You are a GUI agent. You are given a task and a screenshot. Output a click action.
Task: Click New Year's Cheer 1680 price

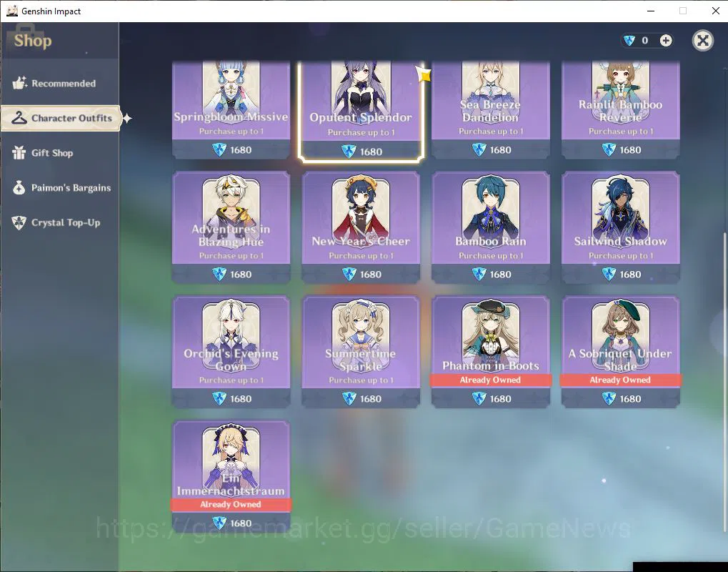pyautogui.click(x=361, y=274)
